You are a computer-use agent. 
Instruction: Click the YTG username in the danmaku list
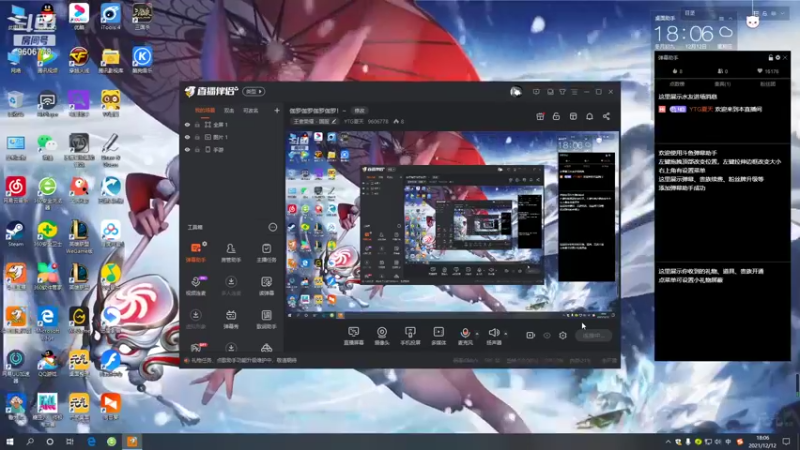click(x=701, y=109)
